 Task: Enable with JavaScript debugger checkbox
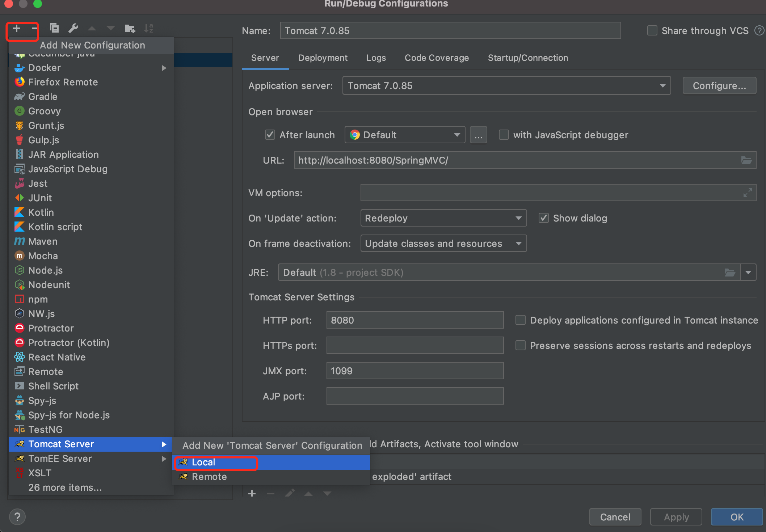point(504,135)
